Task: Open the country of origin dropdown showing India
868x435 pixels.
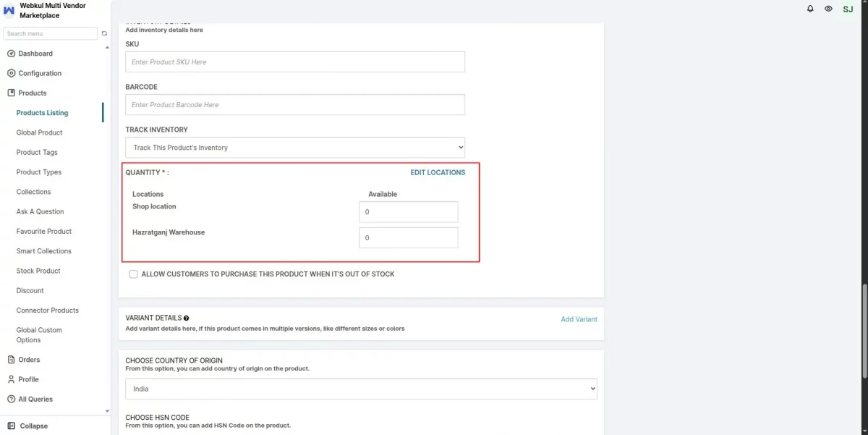Action: pyautogui.click(x=362, y=389)
